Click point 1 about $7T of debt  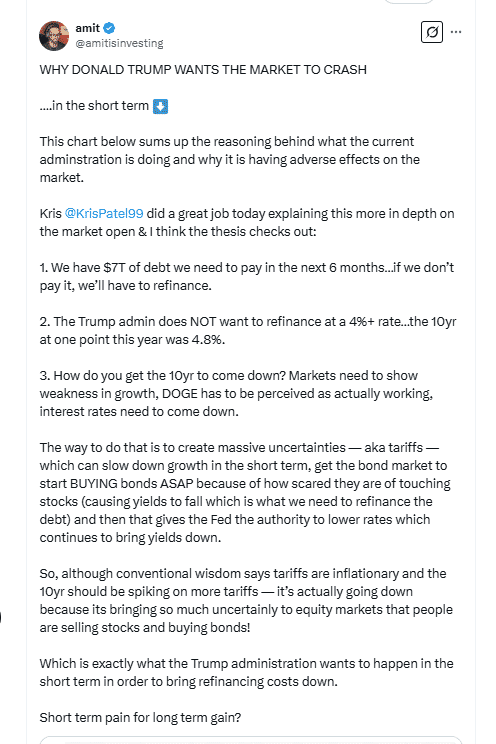click(247, 277)
